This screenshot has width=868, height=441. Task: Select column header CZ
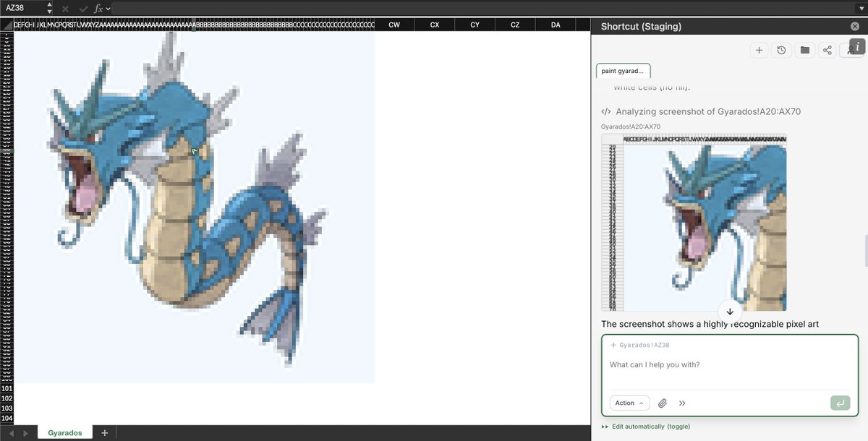tap(515, 25)
